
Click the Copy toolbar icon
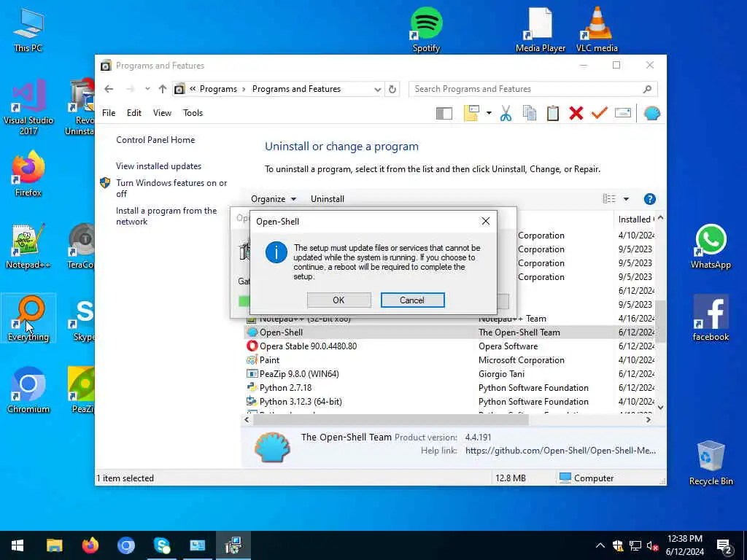[x=530, y=113]
